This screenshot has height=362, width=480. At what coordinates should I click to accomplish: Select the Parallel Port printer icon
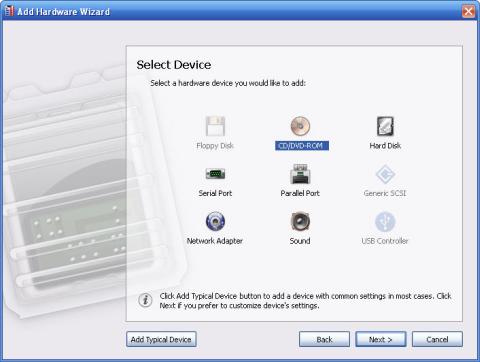(300, 174)
